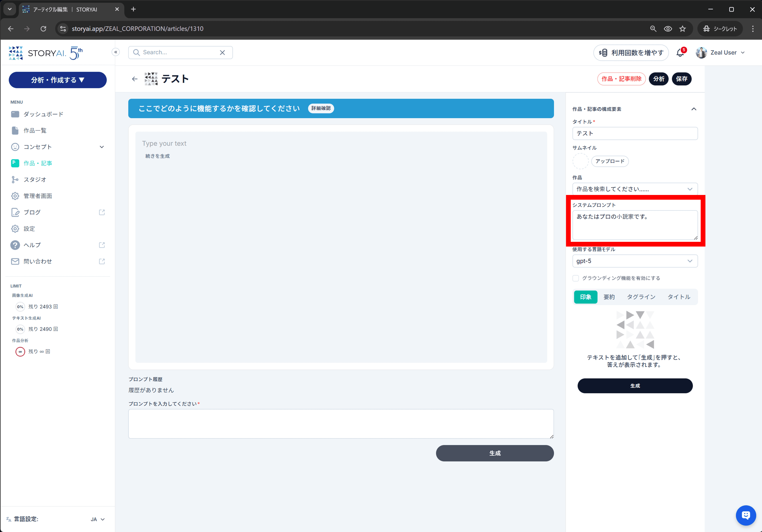Screen dimensions: 762x532
Task: Open the gpt-5 language model dropdown
Action: pos(635,261)
